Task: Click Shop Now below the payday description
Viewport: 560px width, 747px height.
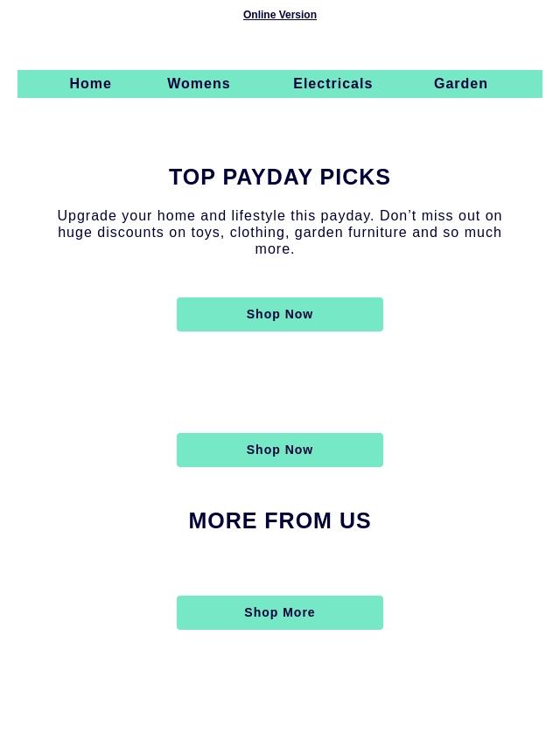Action: [280, 314]
